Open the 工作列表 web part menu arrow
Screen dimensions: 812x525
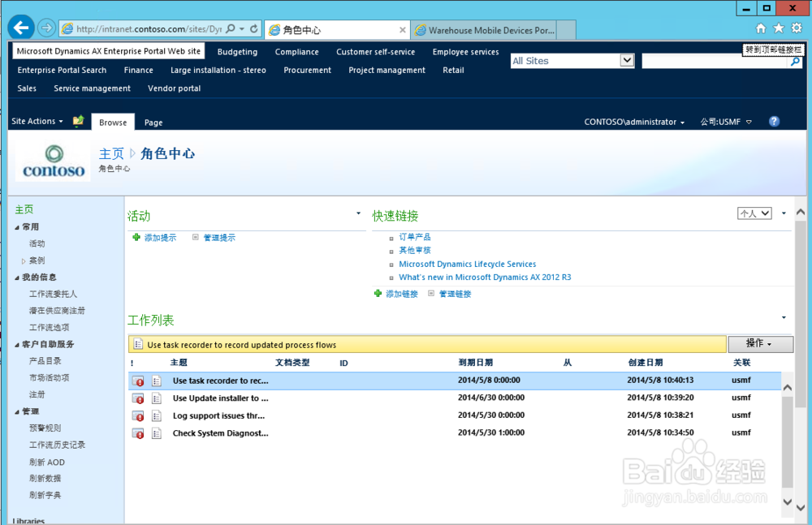point(784,317)
